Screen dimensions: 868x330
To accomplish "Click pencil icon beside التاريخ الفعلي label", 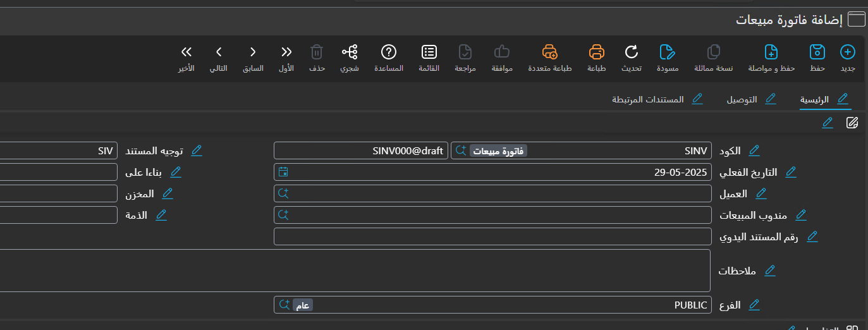I will 790,172.
